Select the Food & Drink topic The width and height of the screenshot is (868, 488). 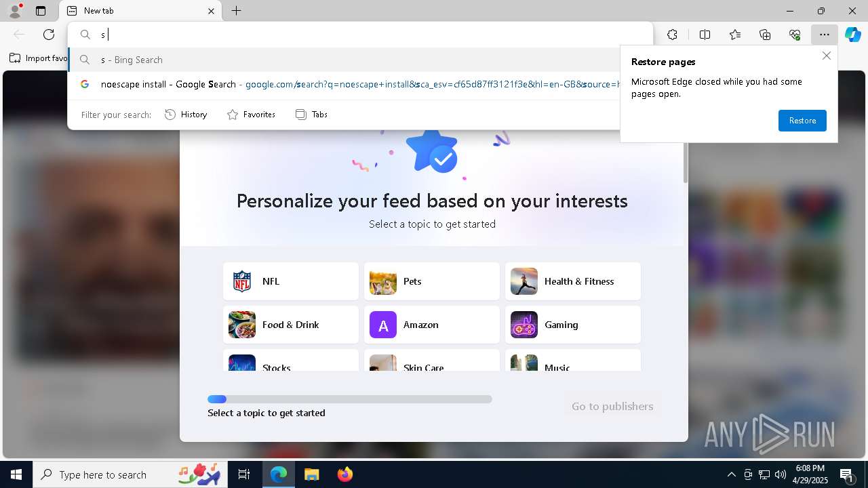pos(291,325)
